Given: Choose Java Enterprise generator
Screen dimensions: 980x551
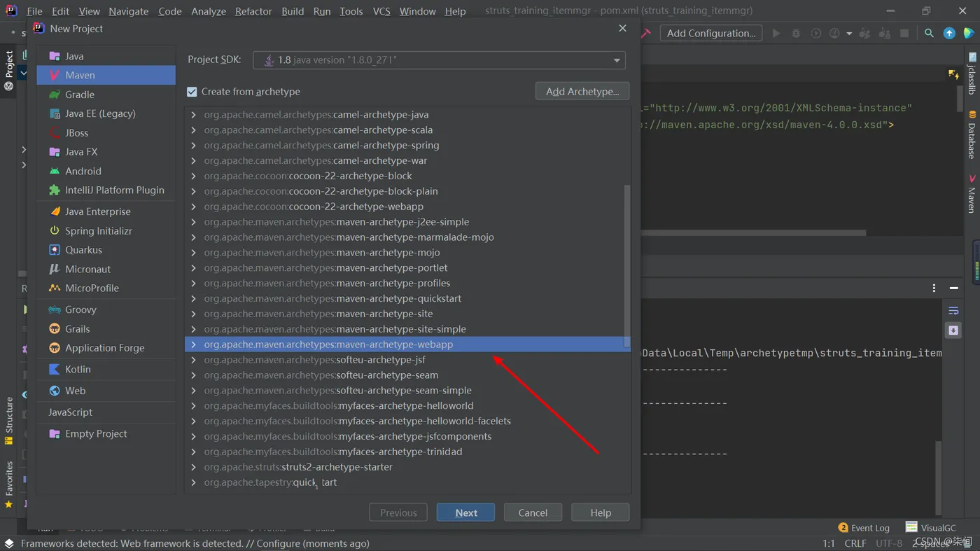Looking at the screenshot, I should (x=106, y=211).
